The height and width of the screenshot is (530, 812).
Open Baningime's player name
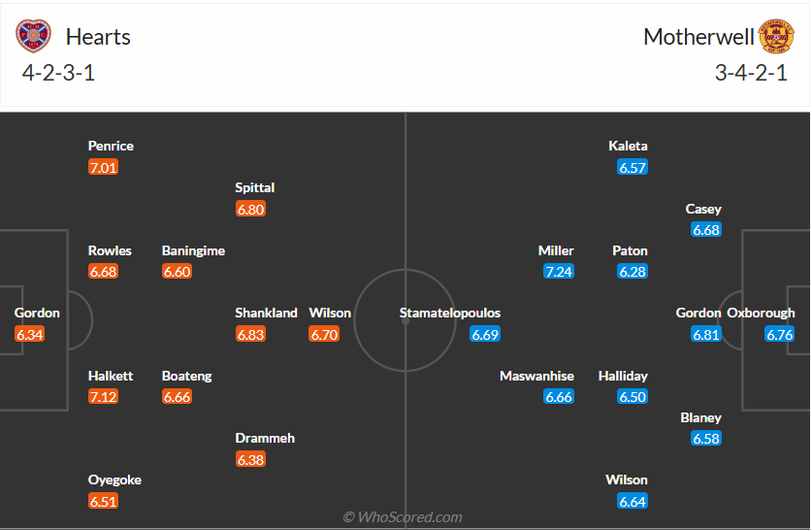[x=193, y=250]
